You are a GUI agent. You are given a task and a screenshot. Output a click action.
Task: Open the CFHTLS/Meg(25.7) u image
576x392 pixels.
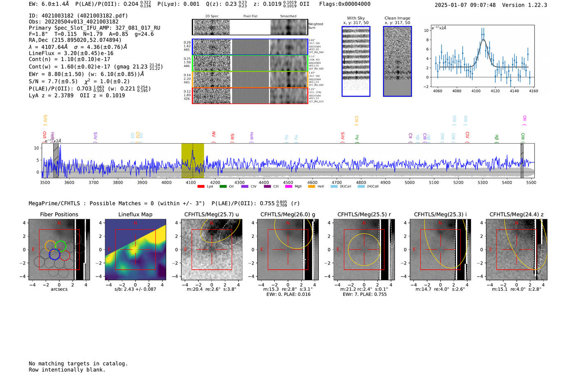click(211, 249)
